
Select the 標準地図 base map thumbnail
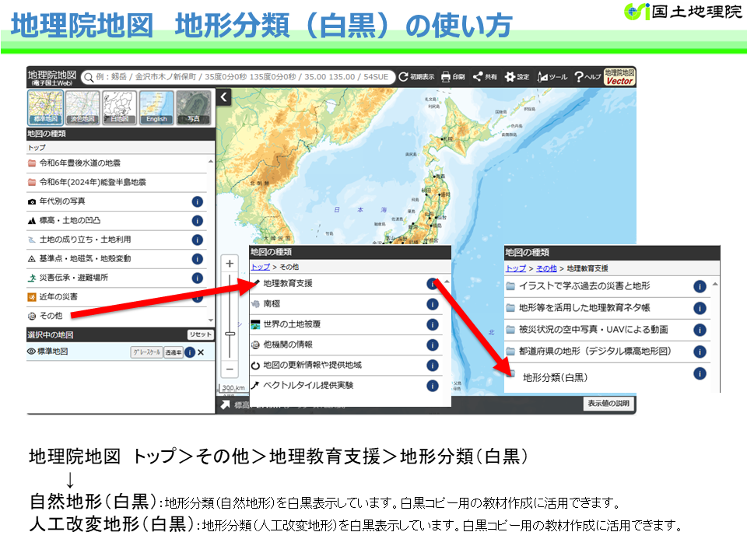(x=45, y=107)
